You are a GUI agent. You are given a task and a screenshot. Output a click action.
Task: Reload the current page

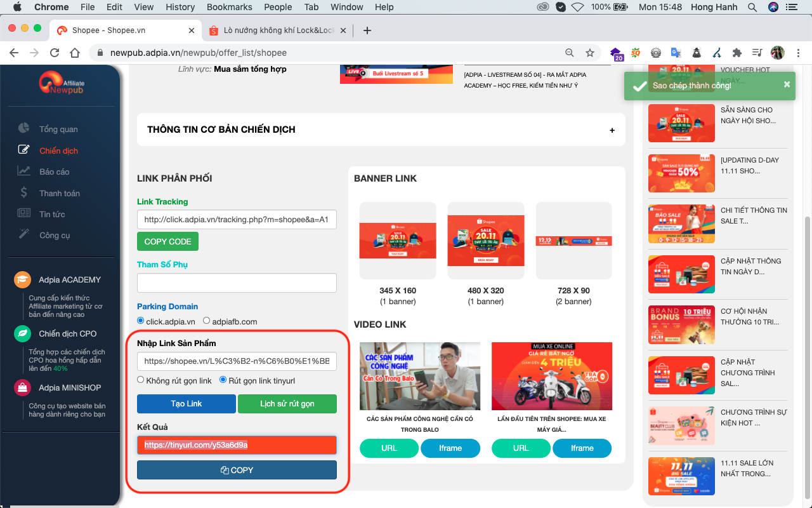[55, 53]
